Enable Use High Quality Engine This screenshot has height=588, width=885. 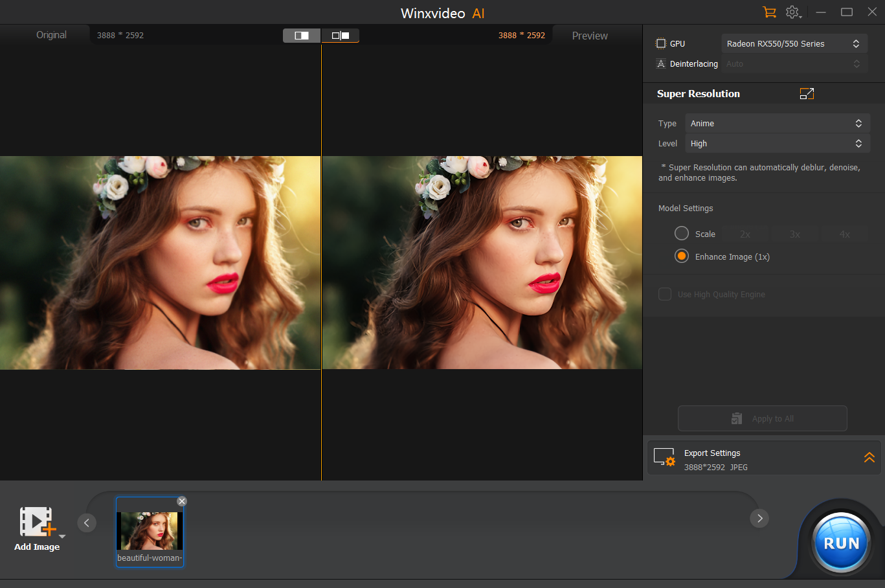pos(664,294)
